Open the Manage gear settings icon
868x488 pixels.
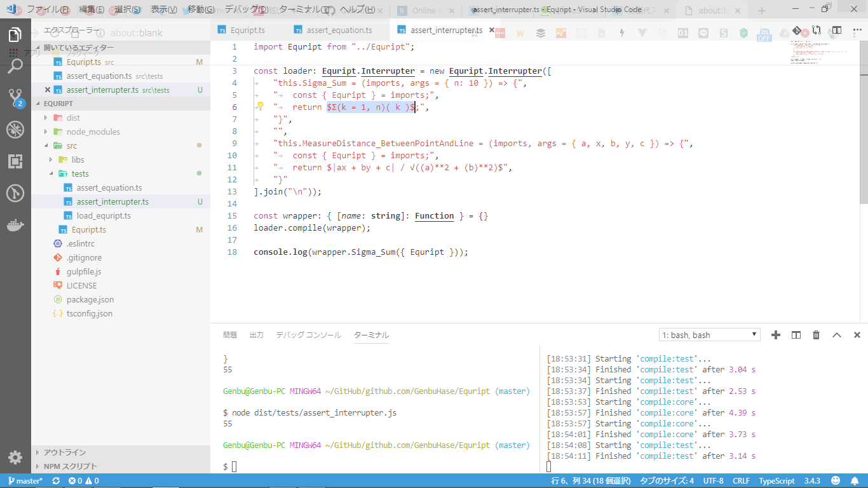(x=15, y=457)
